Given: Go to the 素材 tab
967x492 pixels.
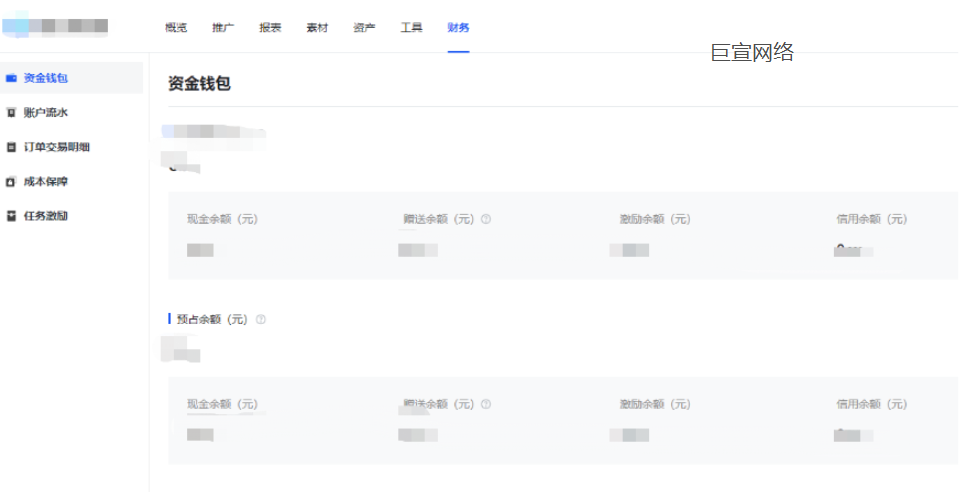Looking at the screenshot, I should point(317,27).
